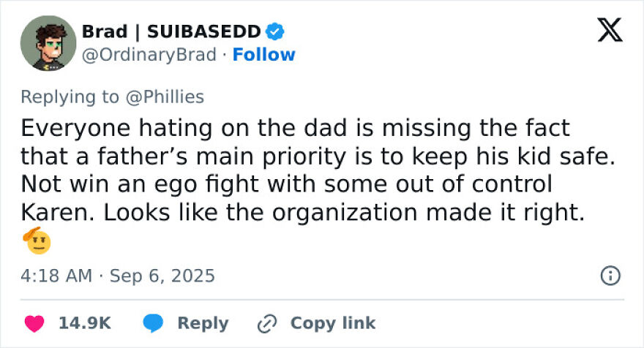The width and height of the screenshot is (644, 348).
Task: Open tweet body starting with 'Everyone hating'
Action: point(318,170)
